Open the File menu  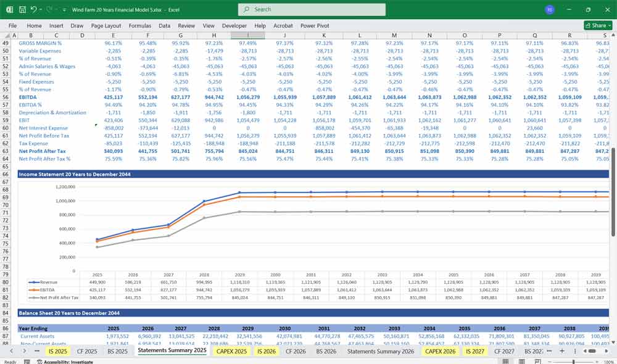(x=12, y=25)
